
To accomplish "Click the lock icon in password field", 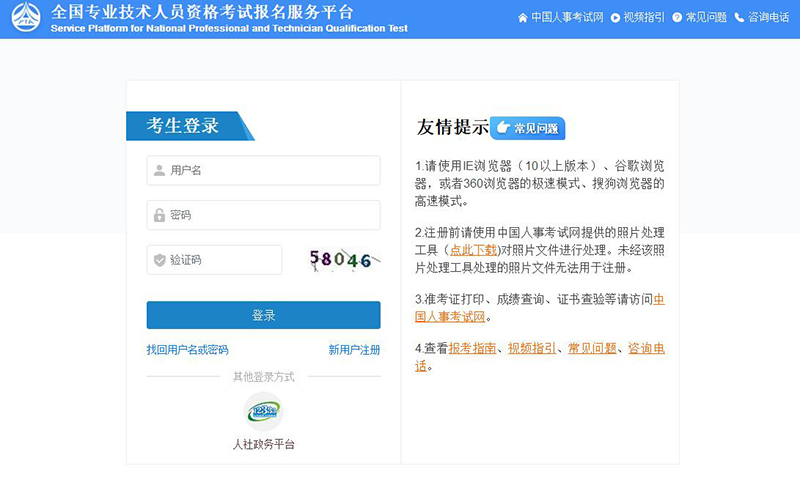I will click(159, 215).
